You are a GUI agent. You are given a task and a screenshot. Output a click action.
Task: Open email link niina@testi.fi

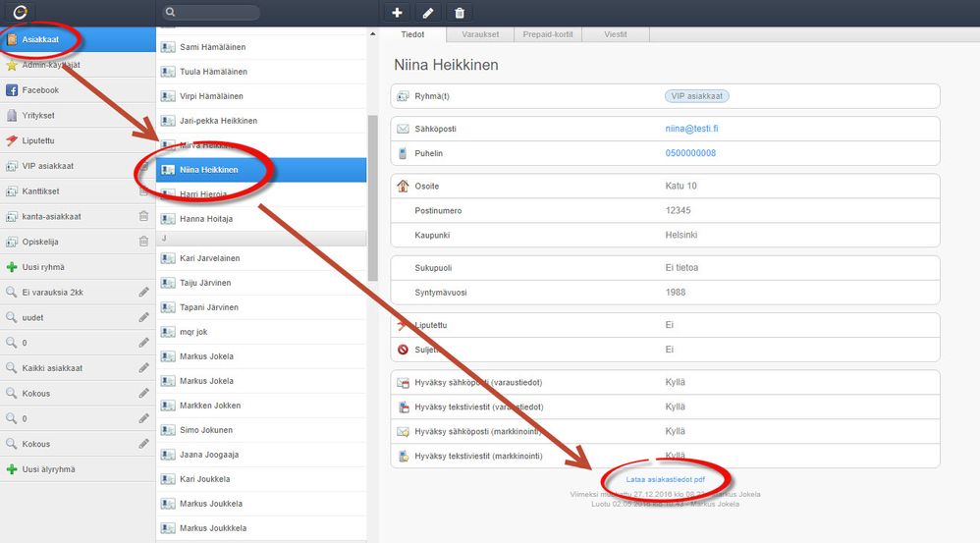(692, 129)
